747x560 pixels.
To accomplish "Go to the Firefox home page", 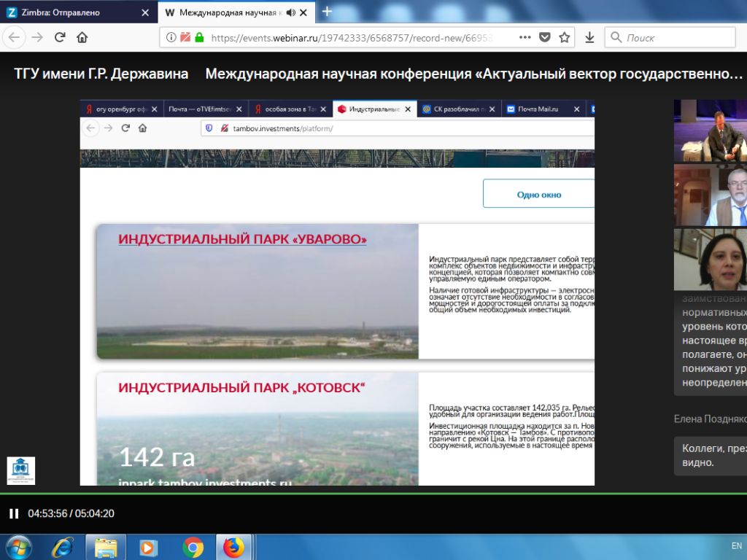I will pyautogui.click(x=82, y=37).
